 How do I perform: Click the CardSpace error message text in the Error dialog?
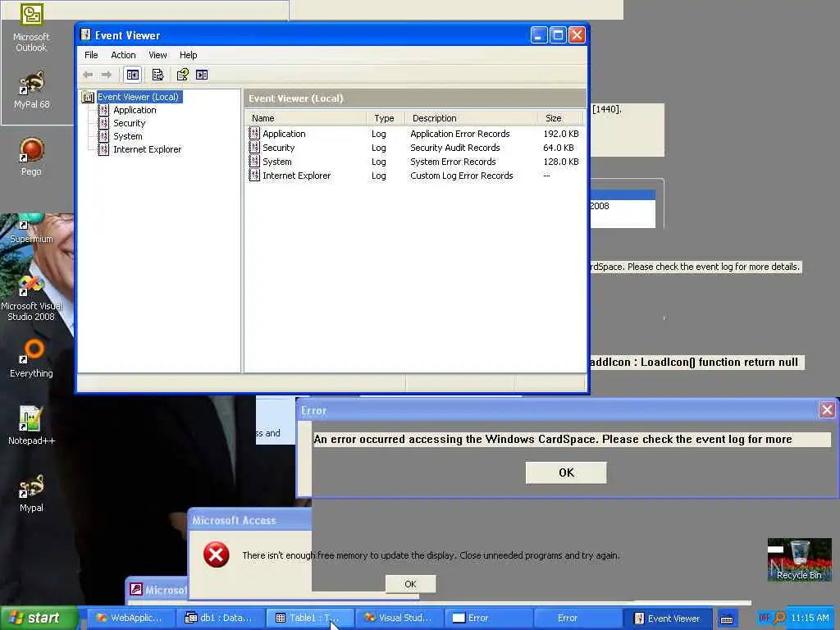click(552, 440)
